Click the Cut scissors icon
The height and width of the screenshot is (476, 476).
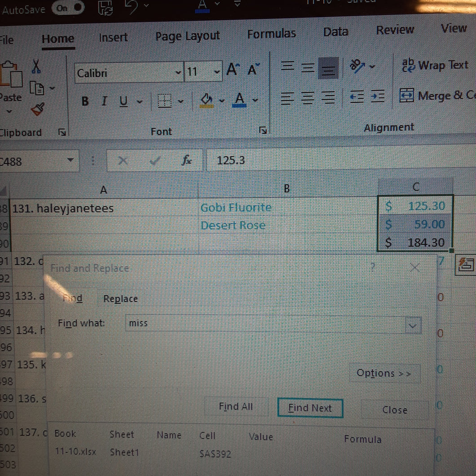click(x=36, y=66)
